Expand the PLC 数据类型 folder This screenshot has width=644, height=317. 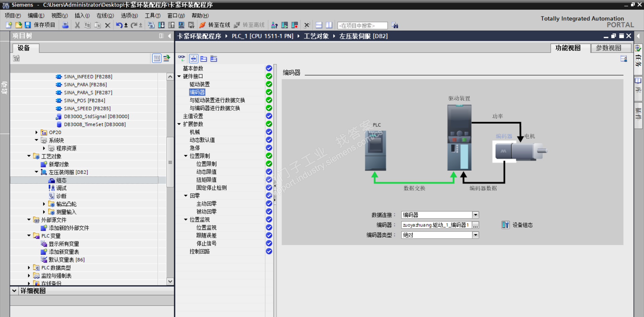tap(29, 267)
